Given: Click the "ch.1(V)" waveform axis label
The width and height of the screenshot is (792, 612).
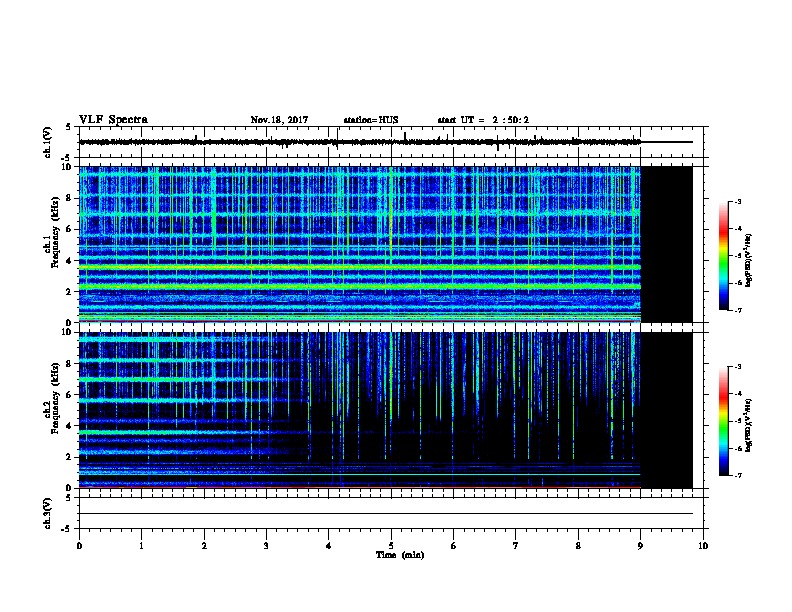Looking at the screenshot, I should [48, 142].
